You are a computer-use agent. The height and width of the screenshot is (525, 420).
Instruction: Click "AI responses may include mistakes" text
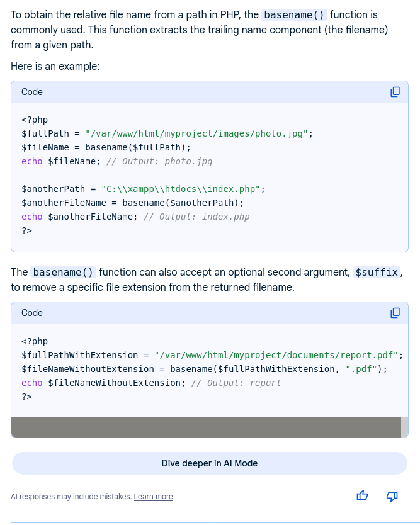coord(71,497)
